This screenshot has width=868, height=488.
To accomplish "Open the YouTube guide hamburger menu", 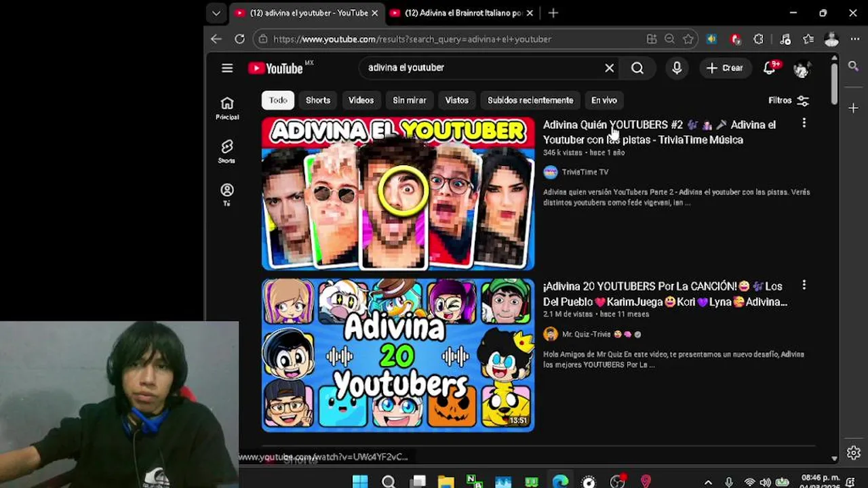I will (227, 68).
